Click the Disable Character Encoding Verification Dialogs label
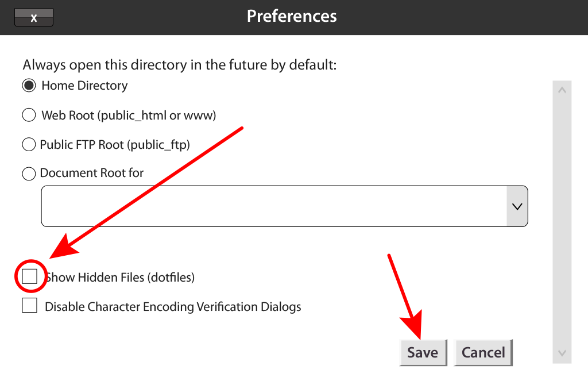 tap(173, 307)
